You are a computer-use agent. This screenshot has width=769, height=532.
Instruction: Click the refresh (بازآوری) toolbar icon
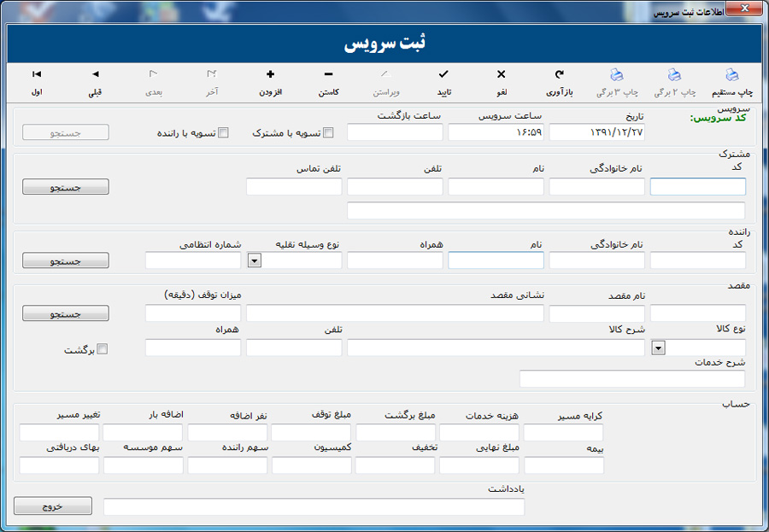click(x=559, y=74)
